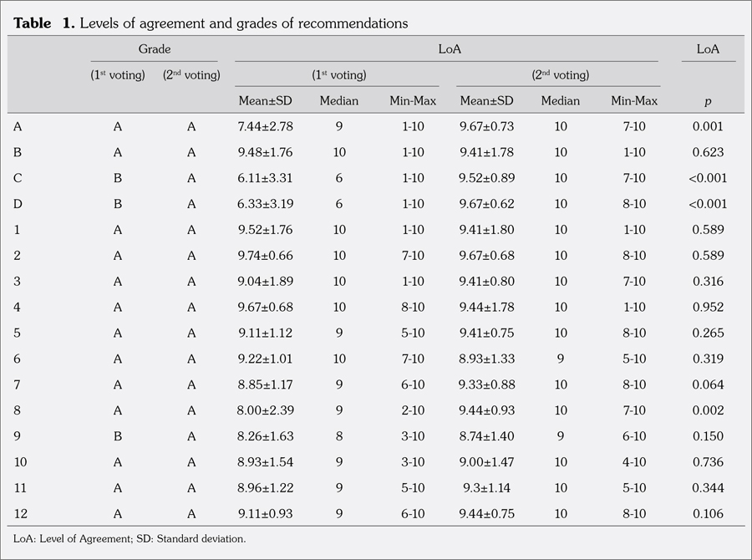Click the value 7.44±2.78 in row A

pos(266,127)
